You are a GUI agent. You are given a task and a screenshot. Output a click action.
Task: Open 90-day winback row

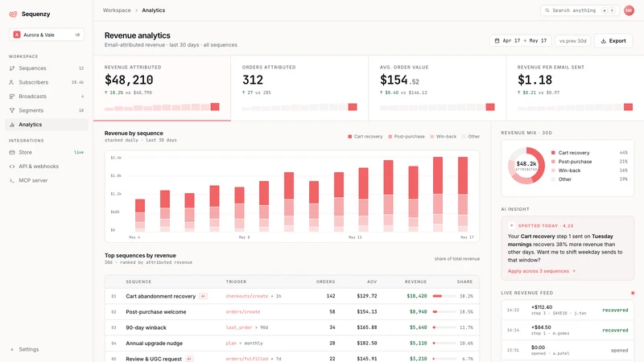point(292,327)
